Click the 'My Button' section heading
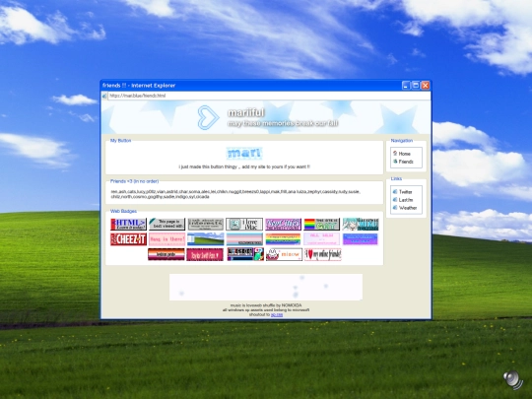This screenshot has height=399, width=532. tap(120, 141)
